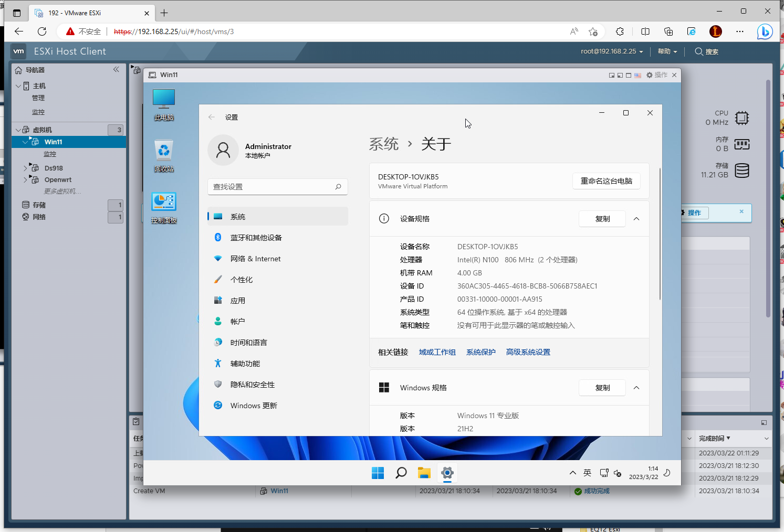Click the 重命名这台电脑 button
Screen dimensions: 784x532
[607, 181]
